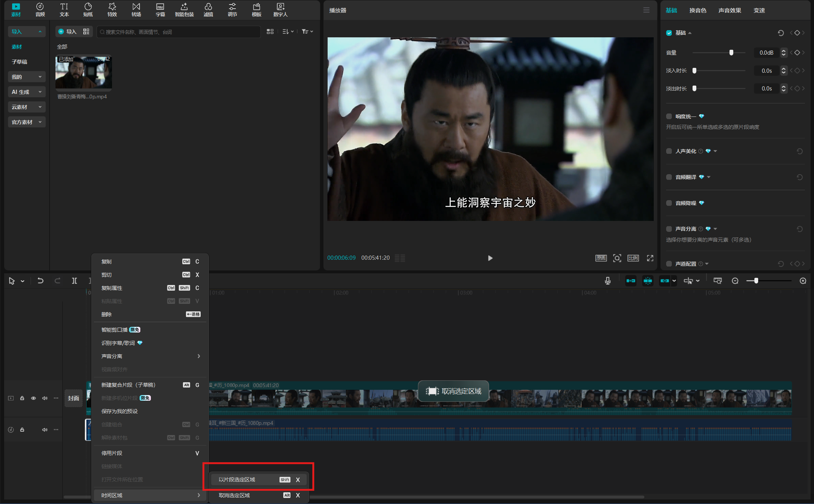Open the 特效 effects panel
This screenshot has height=504, width=814.
pyautogui.click(x=112, y=10)
